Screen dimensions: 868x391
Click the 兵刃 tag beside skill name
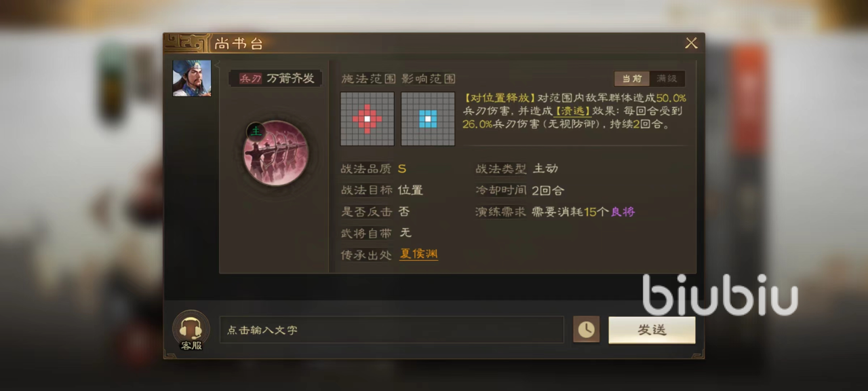point(250,79)
